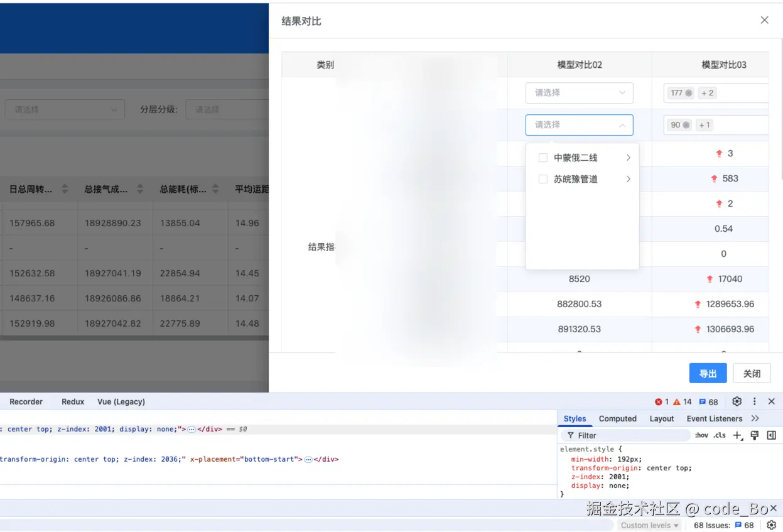Image resolution: width=783 pixels, height=532 pixels.
Task: Open the Recorder panel tab
Action: tap(26, 401)
